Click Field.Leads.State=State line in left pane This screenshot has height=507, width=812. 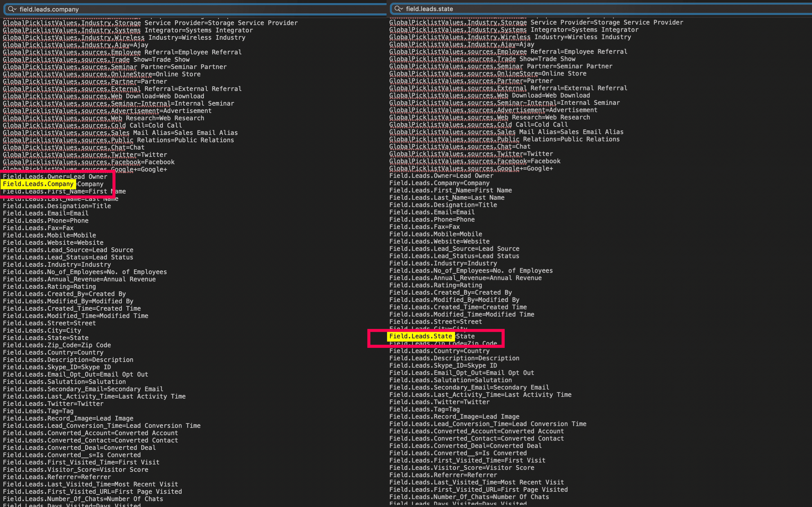(46, 338)
